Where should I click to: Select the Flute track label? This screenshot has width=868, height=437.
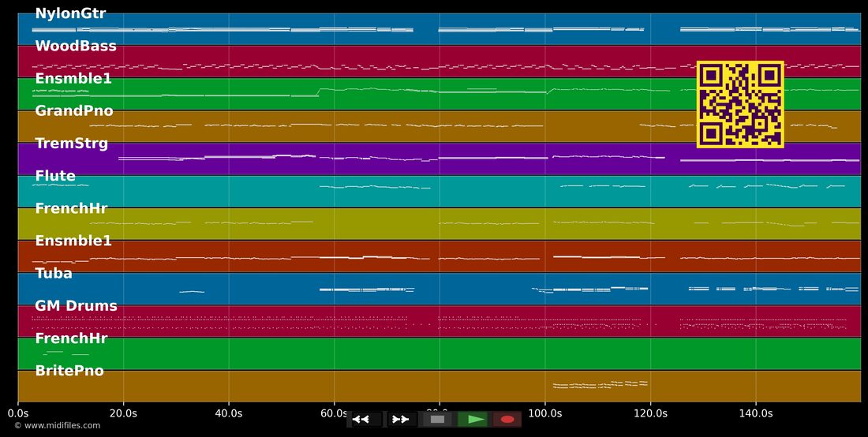point(55,176)
